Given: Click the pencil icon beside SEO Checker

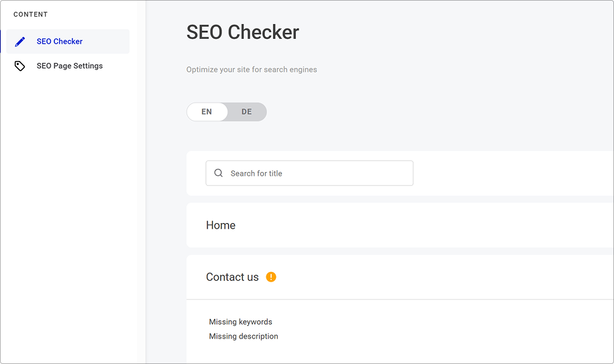Looking at the screenshot, I should pos(20,42).
